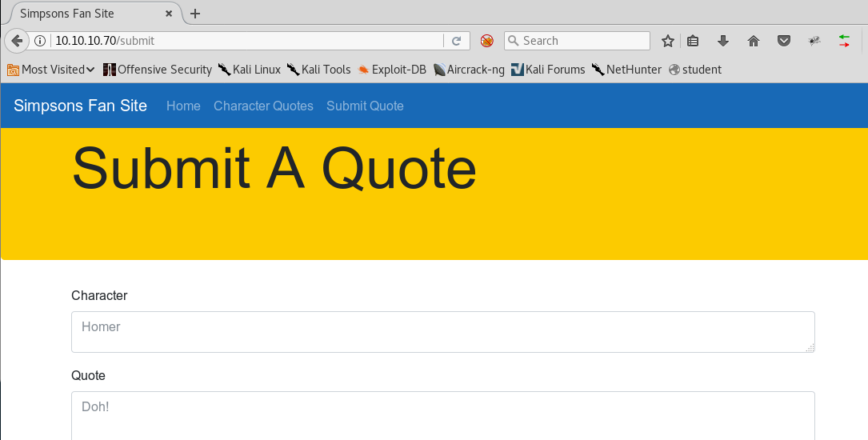
Task: Open a new tab with the plus button
Action: [195, 14]
